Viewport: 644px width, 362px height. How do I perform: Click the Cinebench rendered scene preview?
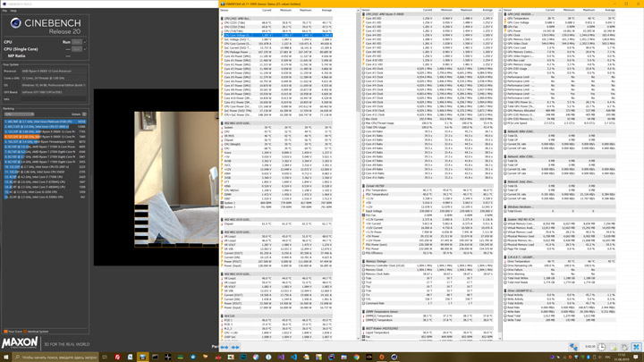[x=176, y=179]
